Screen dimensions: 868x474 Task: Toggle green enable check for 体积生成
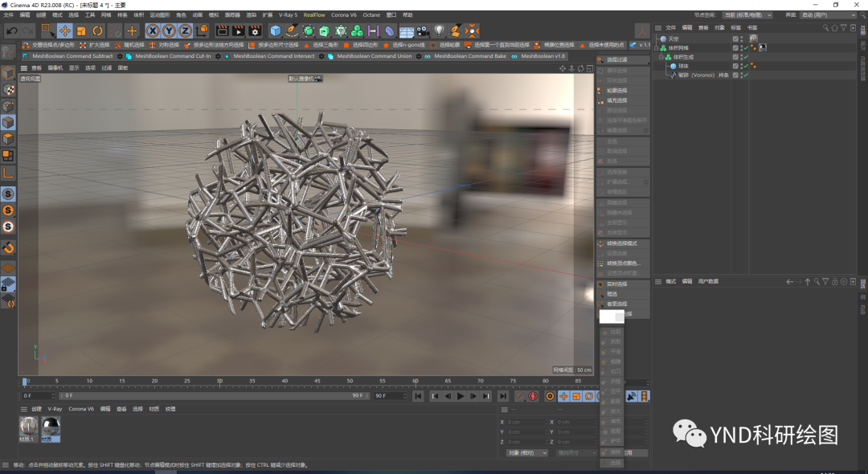coord(746,57)
